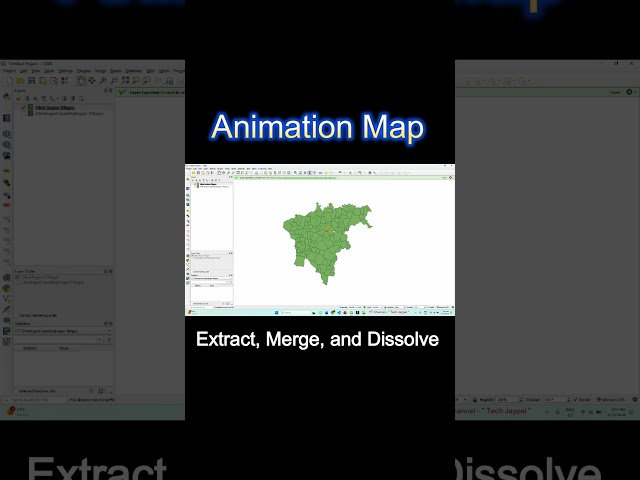Image resolution: width=640 pixels, height=480 pixels.
Task: Float the Layer Order panel
Action: [106, 271]
